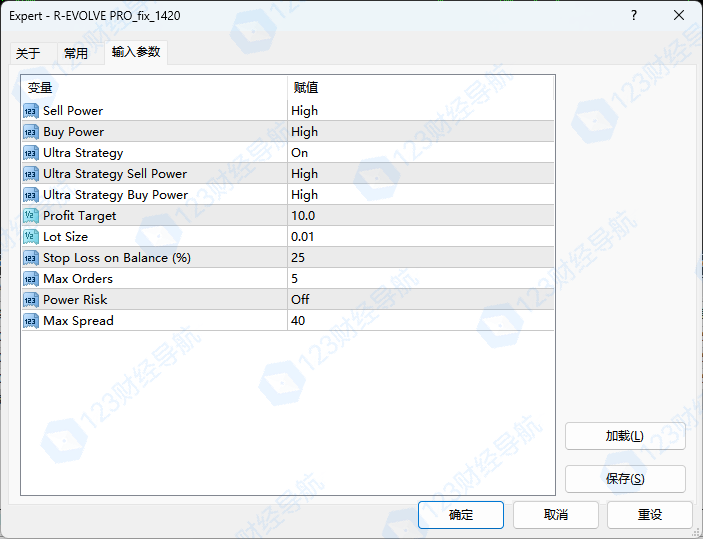Click the Stop Loss on Balance icon
The image size is (703, 539).
point(30,258)
